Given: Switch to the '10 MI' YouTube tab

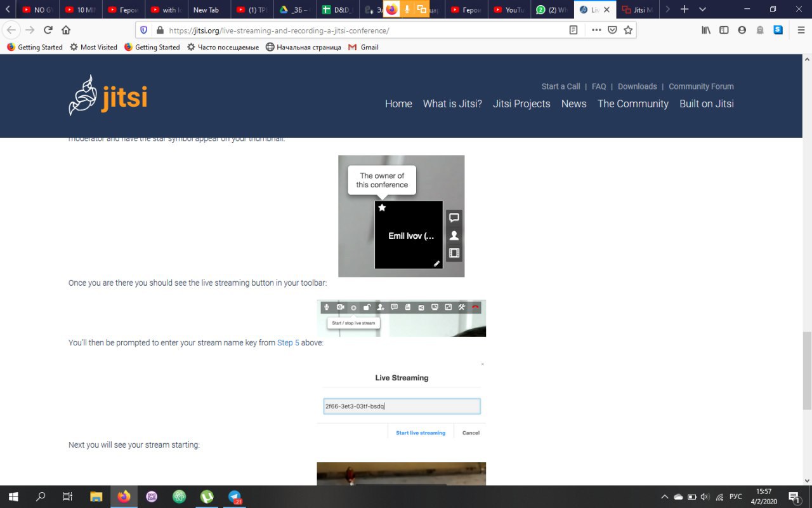Looking at the screenshot, I should click(81, 10).
